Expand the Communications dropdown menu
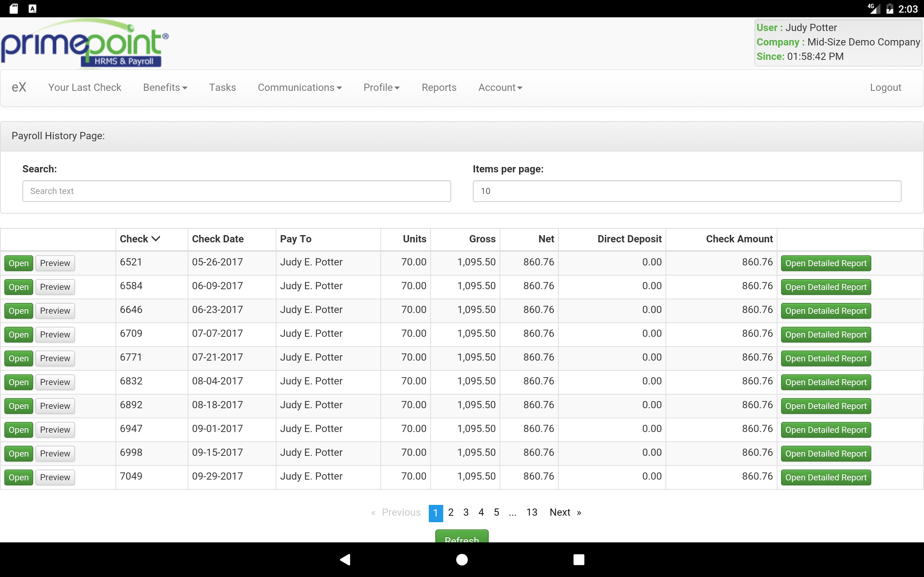The width and height of the screenshot is (924, 577). coord(300,87)
